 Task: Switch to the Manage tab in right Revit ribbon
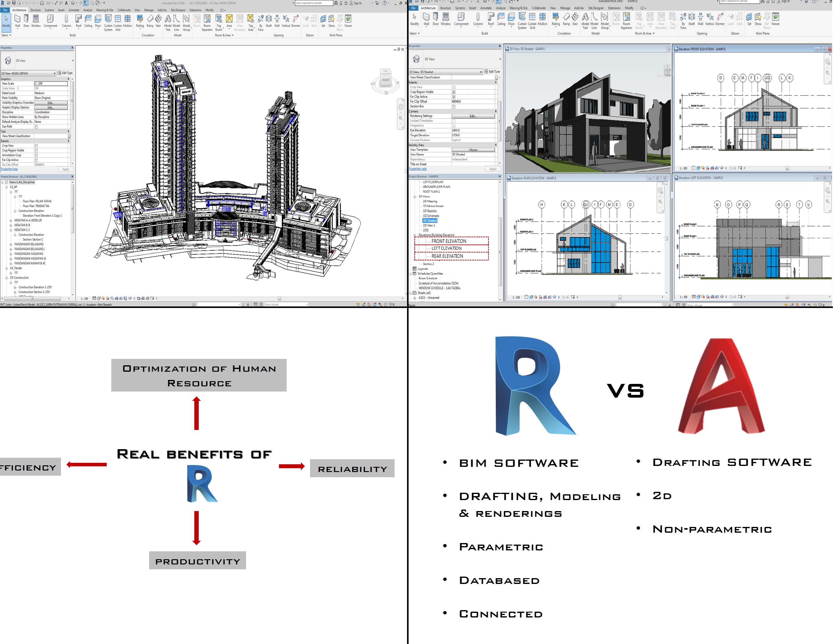pyautogui.click(x=565, y=8)
